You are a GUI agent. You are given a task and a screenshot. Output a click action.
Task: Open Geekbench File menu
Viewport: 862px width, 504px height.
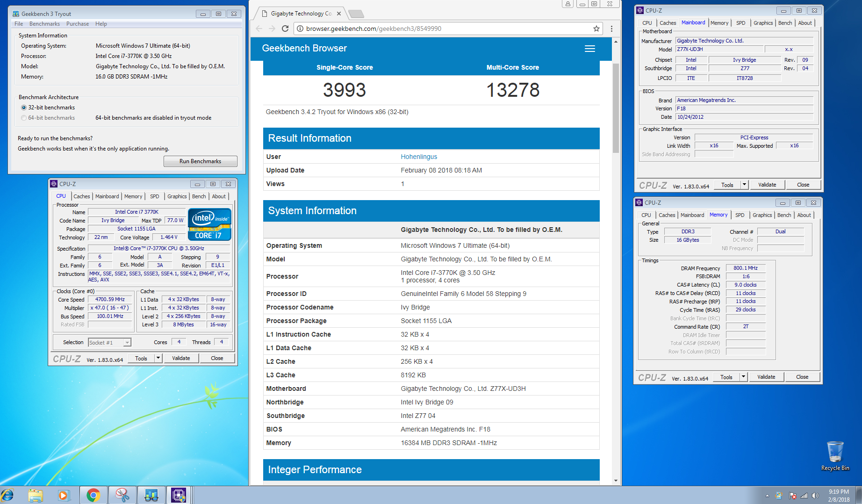pyautogui.click(x=19, y=24)
